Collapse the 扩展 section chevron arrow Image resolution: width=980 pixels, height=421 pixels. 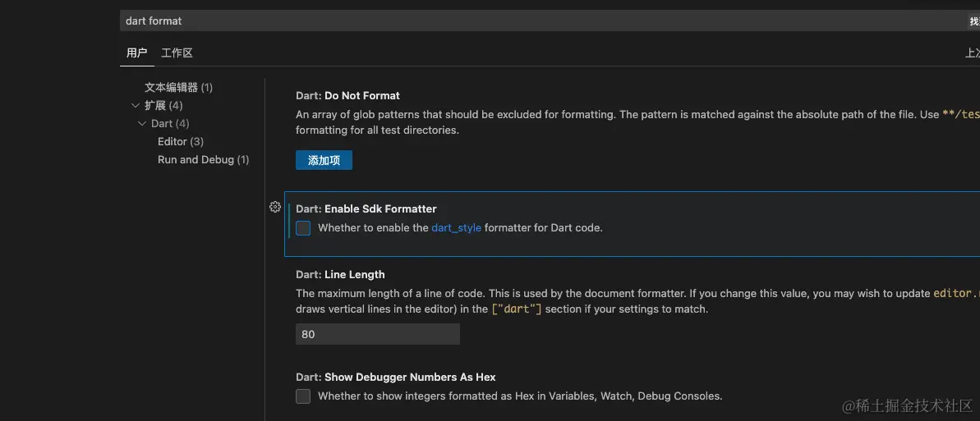pos(136,106)
